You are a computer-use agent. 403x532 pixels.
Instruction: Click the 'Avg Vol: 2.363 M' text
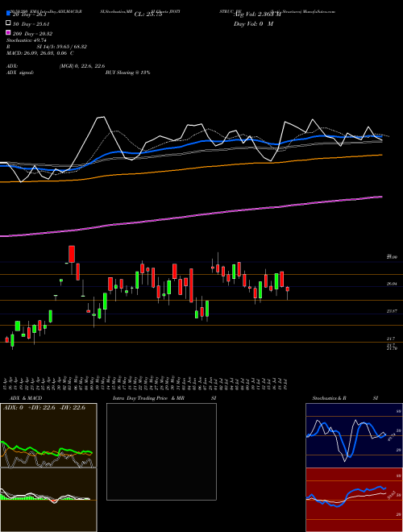click(257, 15)
